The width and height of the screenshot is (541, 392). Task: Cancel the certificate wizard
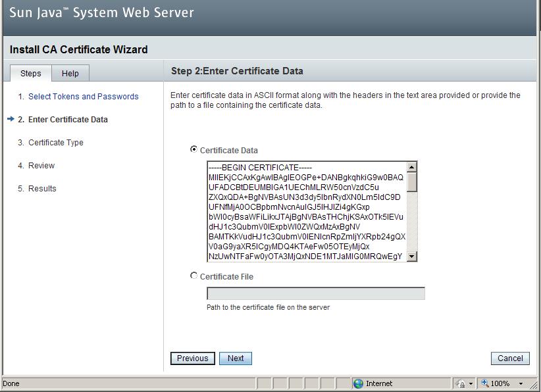point(510,358)
